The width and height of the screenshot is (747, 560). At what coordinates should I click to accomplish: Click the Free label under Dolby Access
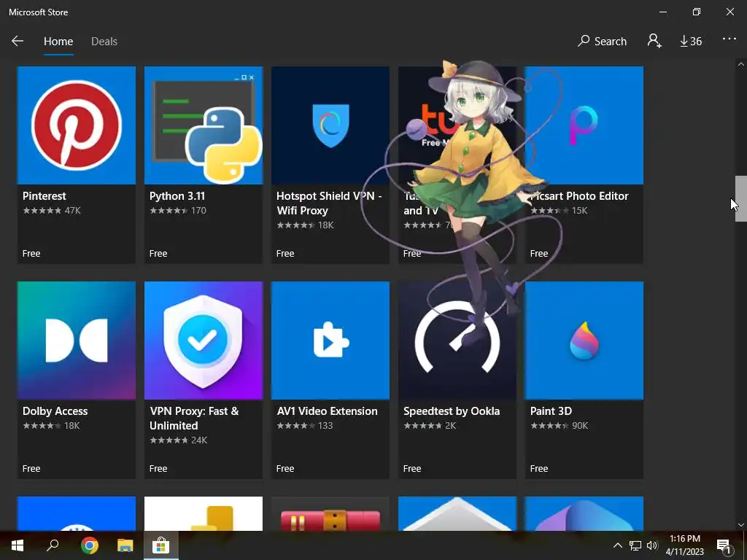31,469
